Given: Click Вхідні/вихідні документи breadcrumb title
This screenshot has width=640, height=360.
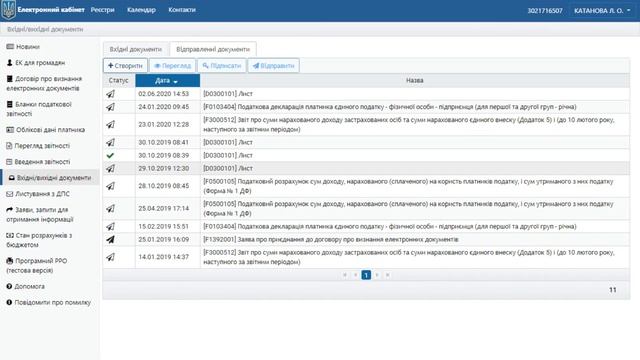Looking at the screenshot, I should (45, 29).
